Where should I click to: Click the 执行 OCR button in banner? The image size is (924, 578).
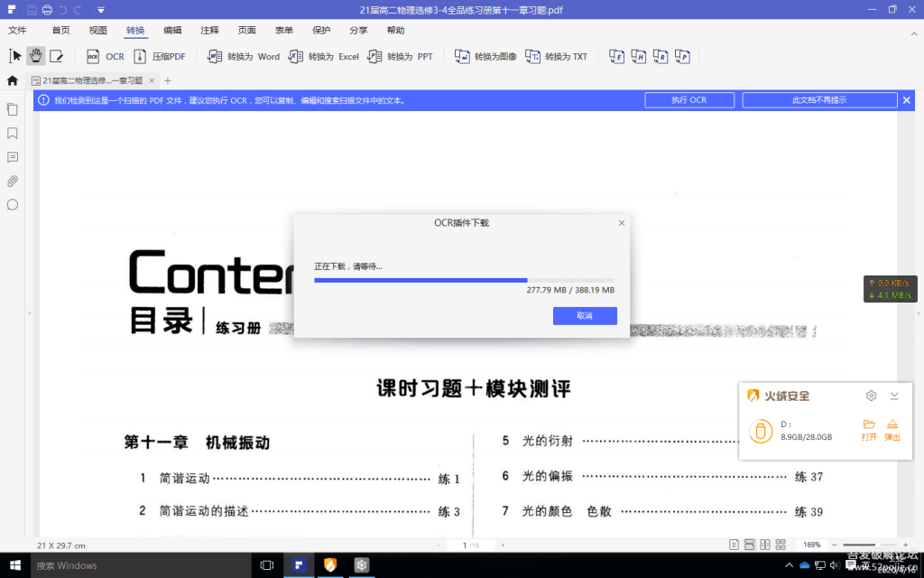click(689, 100)
